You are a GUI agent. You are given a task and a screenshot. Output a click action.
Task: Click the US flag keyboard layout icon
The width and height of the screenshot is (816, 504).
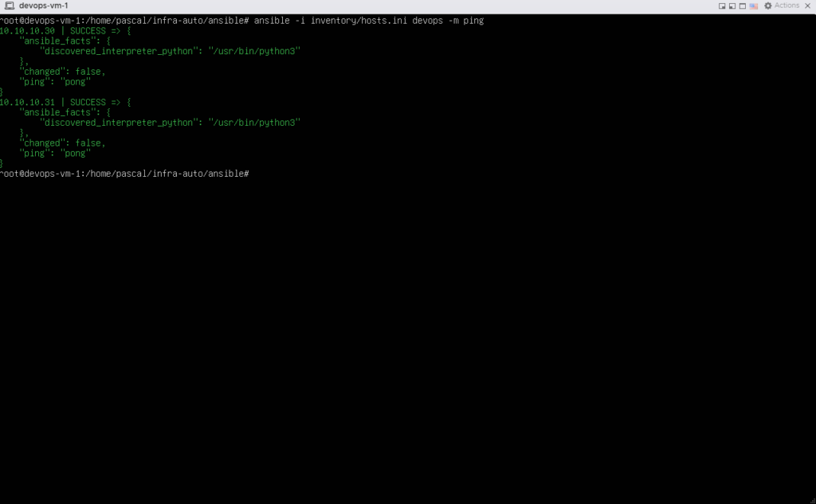pyautogui.click(x=754, y=6)
